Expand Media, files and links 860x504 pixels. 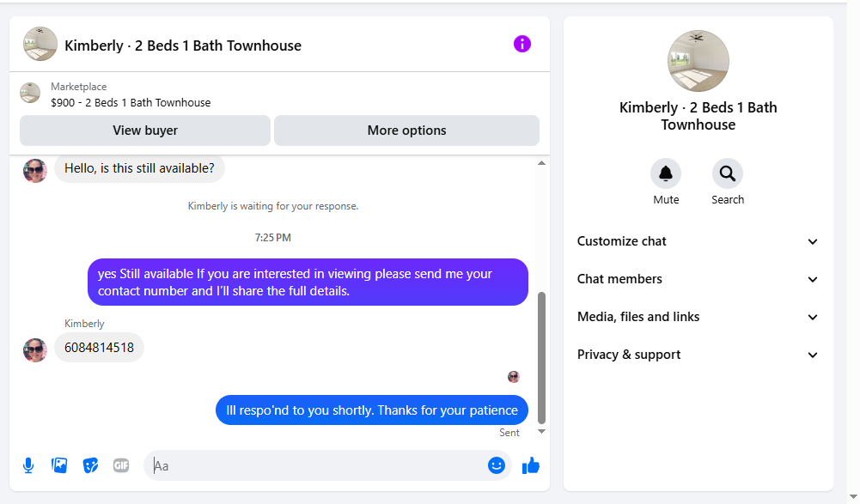pyautogui.click(x=698, y=317)
